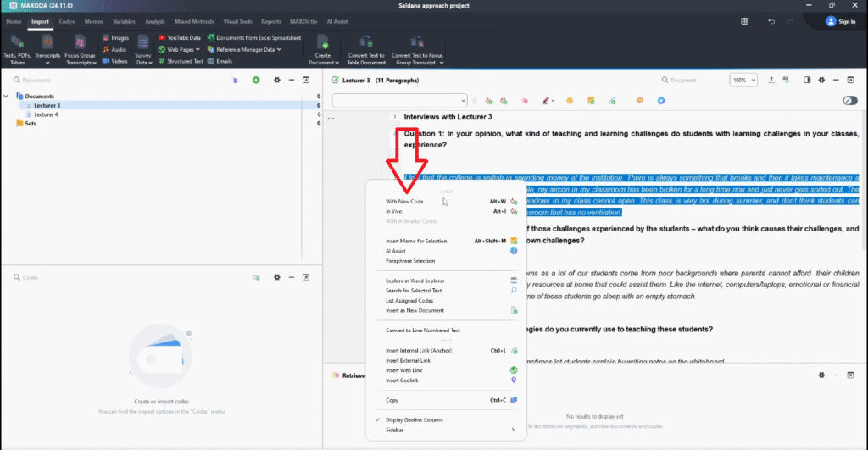Toggle Display Geolink Column option
The image size is (868, 450).
413,419
